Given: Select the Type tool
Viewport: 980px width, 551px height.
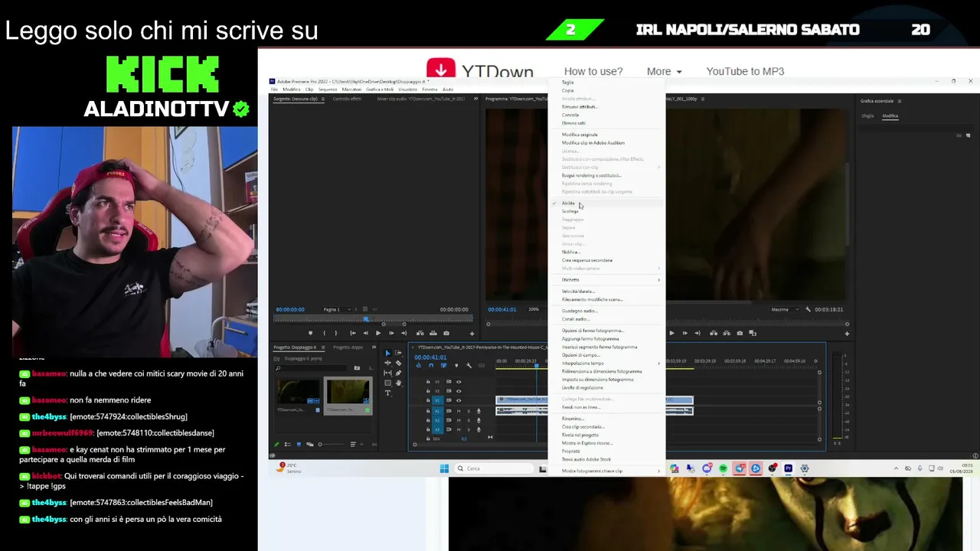Looking at the screenshot, I should 387,393.
